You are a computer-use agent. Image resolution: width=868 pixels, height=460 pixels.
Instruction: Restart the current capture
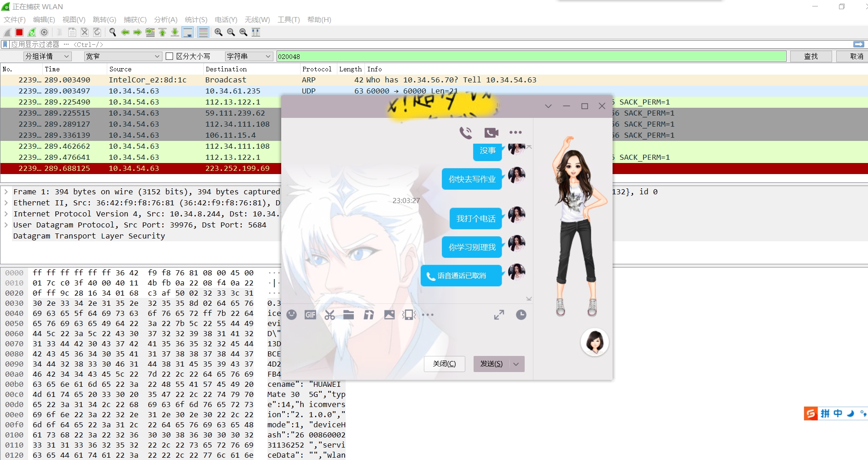pyautogui.click(x=32, y=32)
